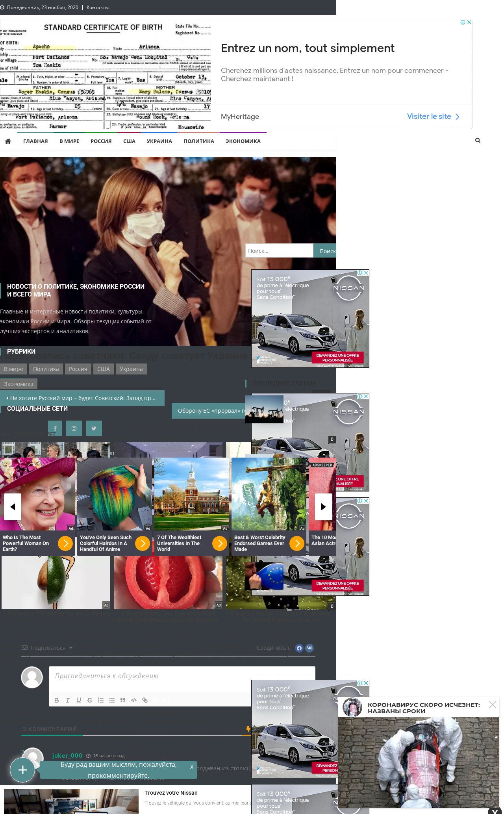Viewport: 504px width, 814px height.
Task: Connect with Facebook login icon
Action: pos(299,648)
